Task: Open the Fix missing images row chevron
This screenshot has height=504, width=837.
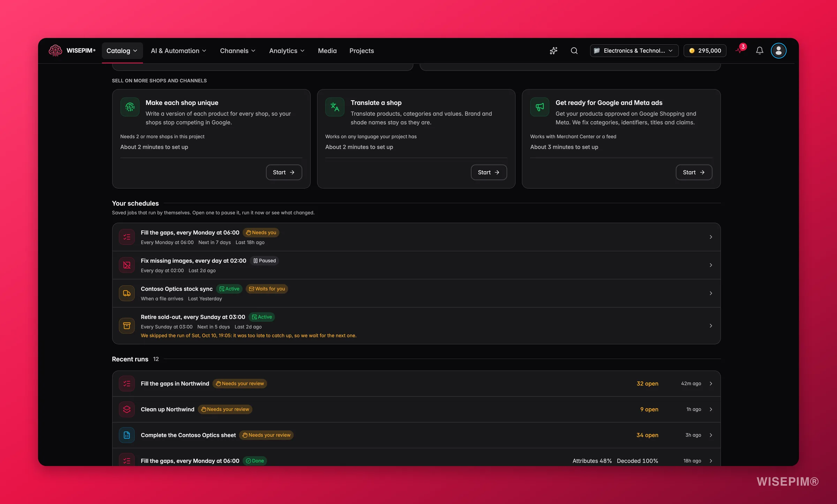Action: tap(711, 265)
